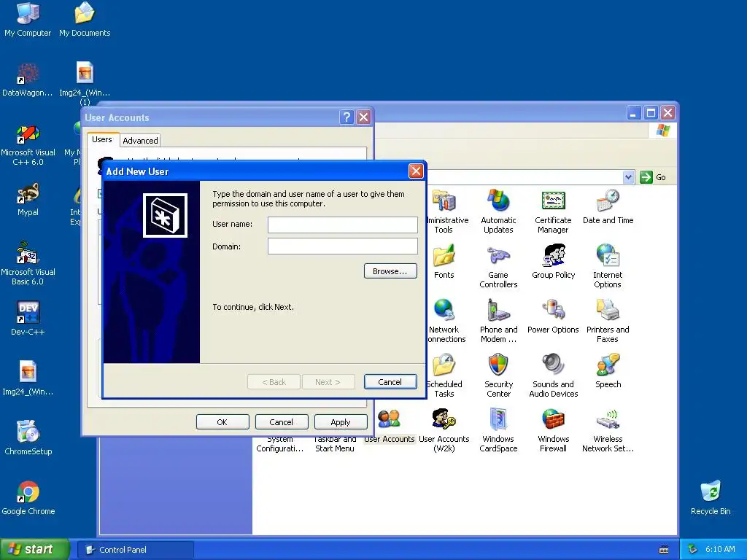Image resolution: width=747 pixels, height=560 pixels.
Task: Switch to the Advanced tab
Action: 140,141
